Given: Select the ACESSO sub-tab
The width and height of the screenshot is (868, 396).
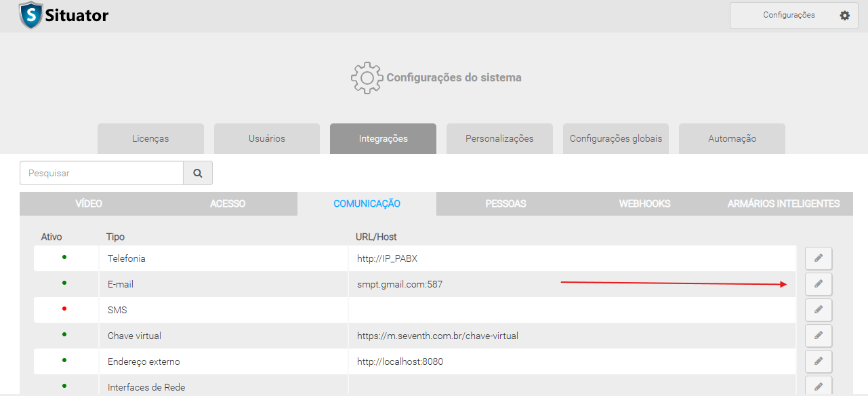Looking at the screenshot, I should coord(228,203).
